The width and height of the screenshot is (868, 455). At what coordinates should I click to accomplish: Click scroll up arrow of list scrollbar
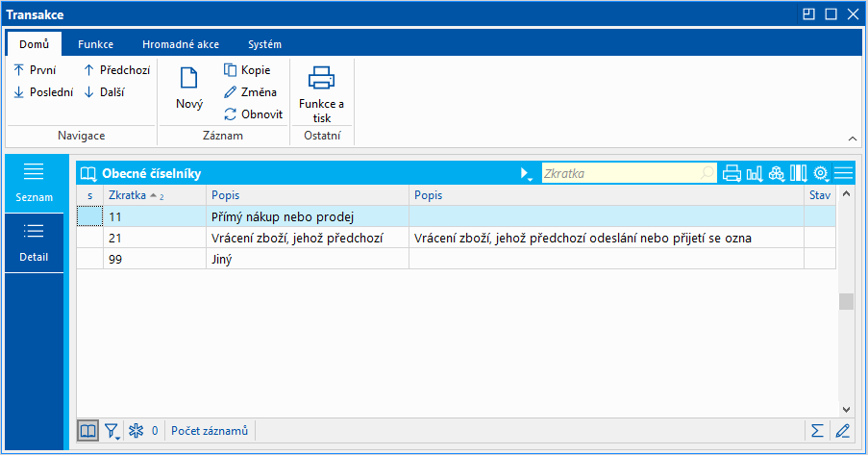(x=846, y=193)
